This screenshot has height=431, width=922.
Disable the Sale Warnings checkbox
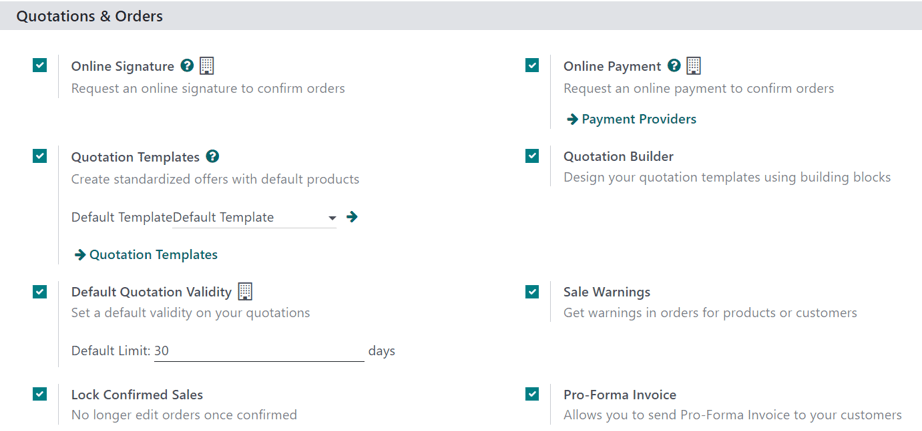532,292
